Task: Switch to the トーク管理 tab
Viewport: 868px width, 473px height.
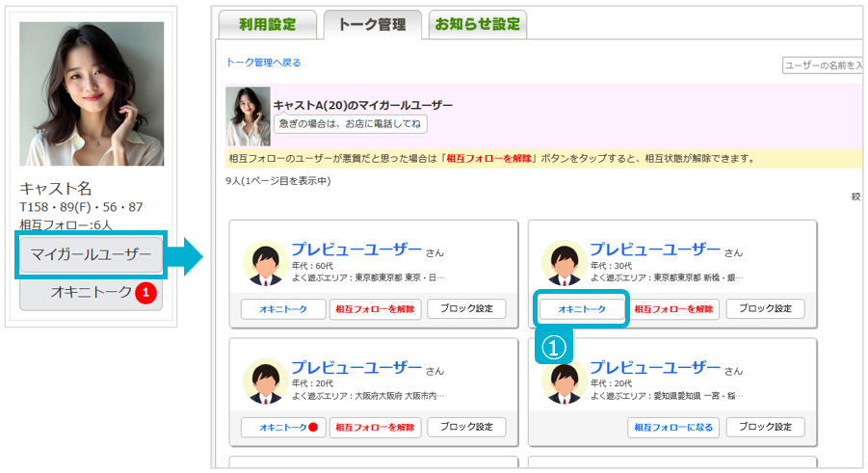Action: tap(372, 25)
